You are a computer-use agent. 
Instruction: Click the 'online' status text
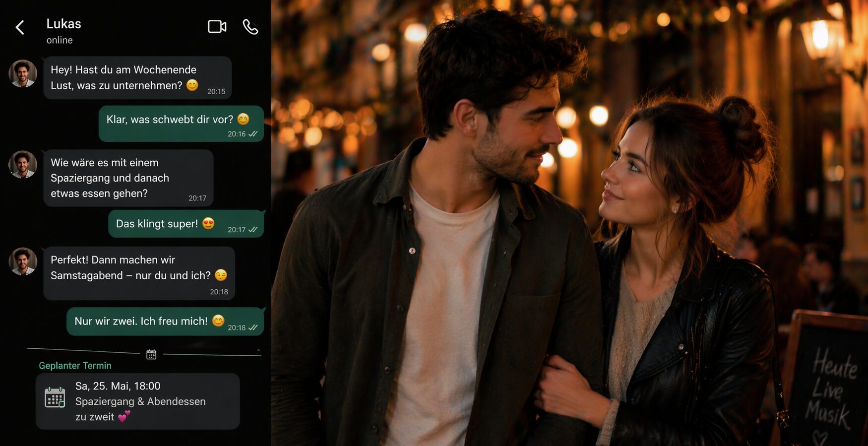pos(60,40)
